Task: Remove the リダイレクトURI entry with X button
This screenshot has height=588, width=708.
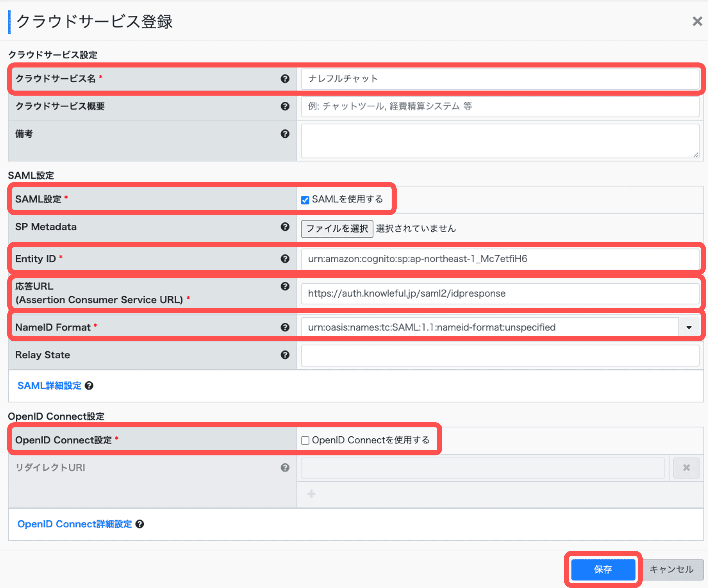Action: click(x=686, y=468)
